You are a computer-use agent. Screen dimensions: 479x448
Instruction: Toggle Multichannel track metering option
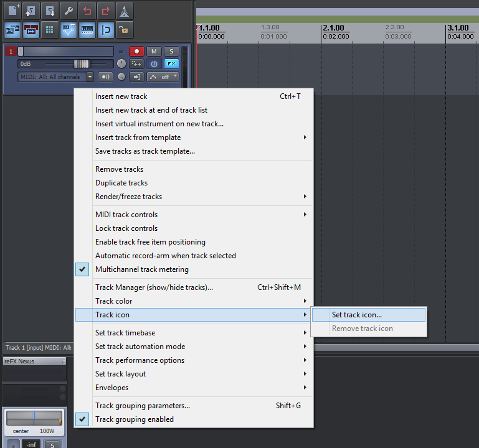141,269
